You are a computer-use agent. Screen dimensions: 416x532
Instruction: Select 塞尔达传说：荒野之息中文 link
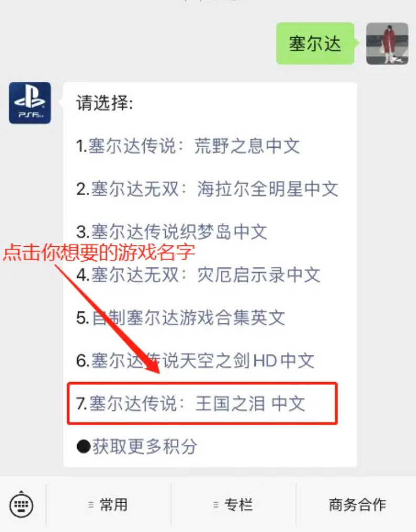tap(194, 146)
